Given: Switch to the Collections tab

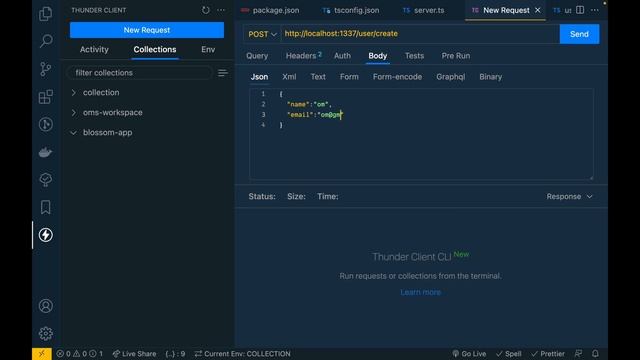Looking at the screenshot, I should pyautogui.click(x=155, y=49).
